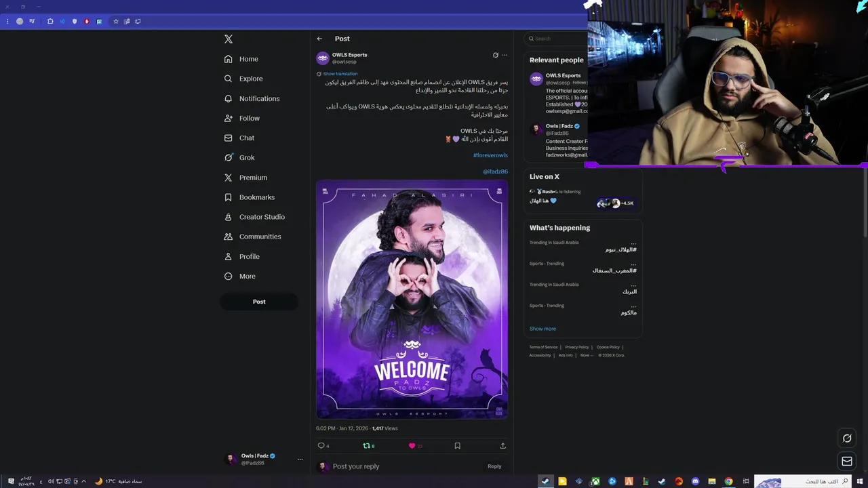Open the Welcome Fadz poster image
Image resolution: width=868 pixels, height=488 pixels.
click(x=412, y=299)
